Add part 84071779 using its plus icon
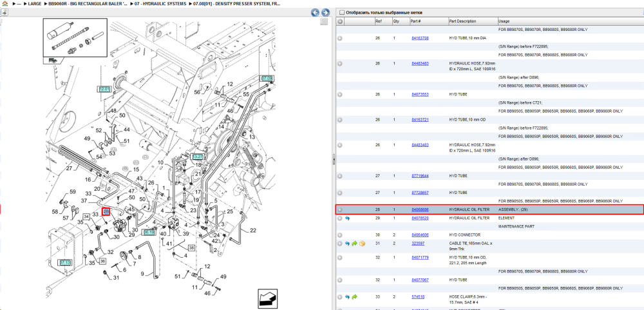 pos(340,257)
